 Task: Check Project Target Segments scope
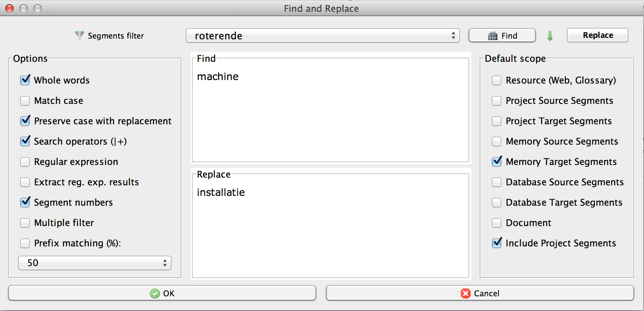coord(497,121)
